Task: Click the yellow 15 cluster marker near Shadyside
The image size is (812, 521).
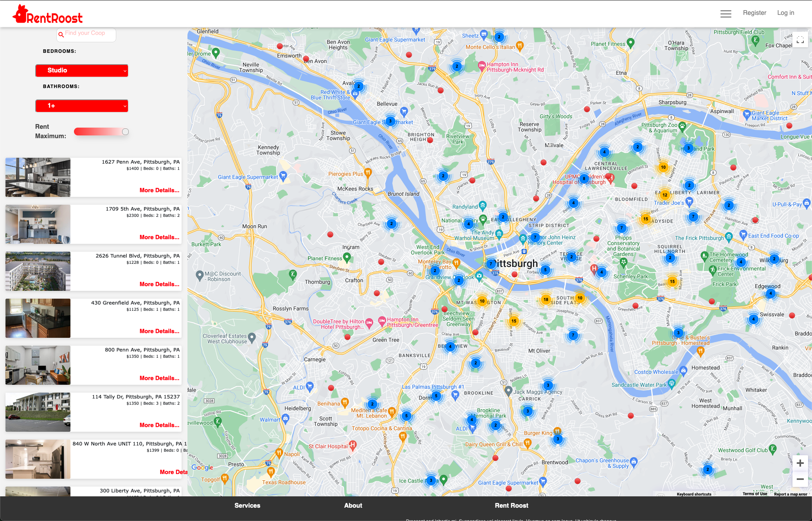Action: (x=645, y=219)
